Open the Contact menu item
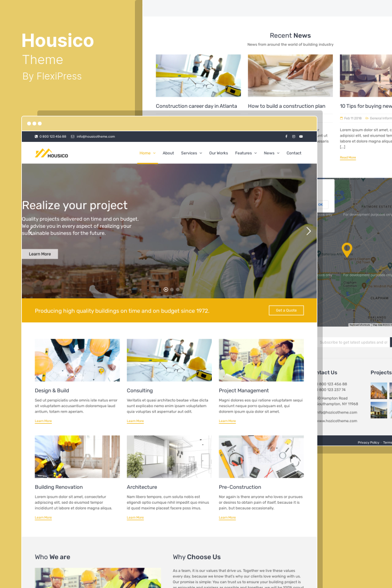 pyautogui.click(x=294, y=153)
